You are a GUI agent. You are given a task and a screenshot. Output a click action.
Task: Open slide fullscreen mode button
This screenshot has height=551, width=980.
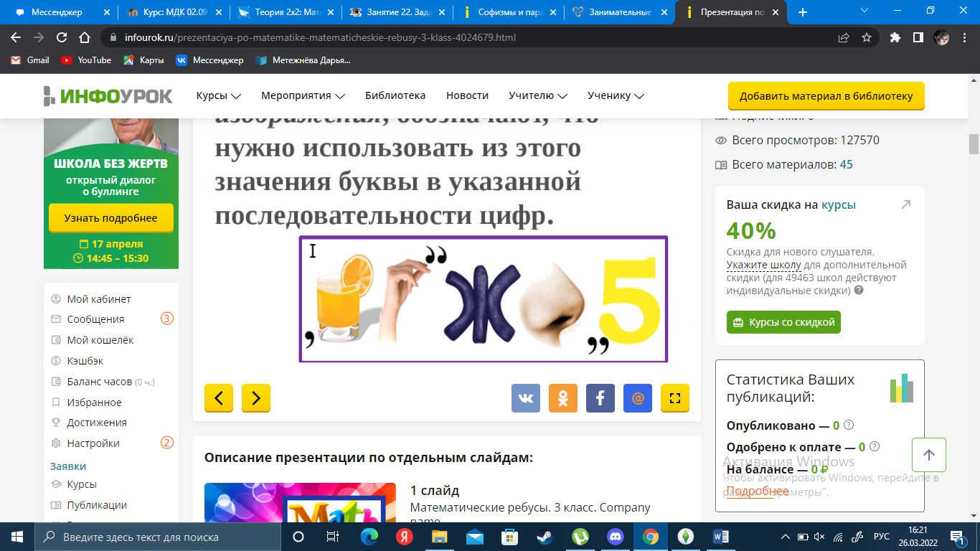[x=675, y=398]
